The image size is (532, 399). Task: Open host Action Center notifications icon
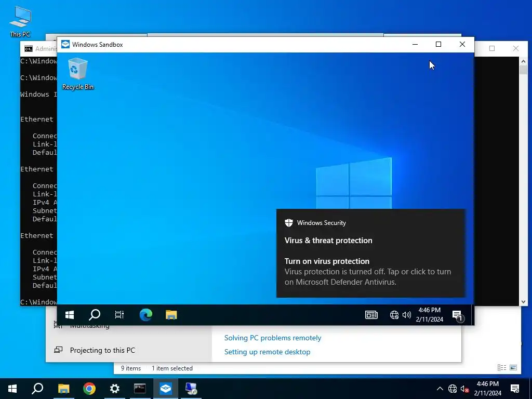point(515,389)
